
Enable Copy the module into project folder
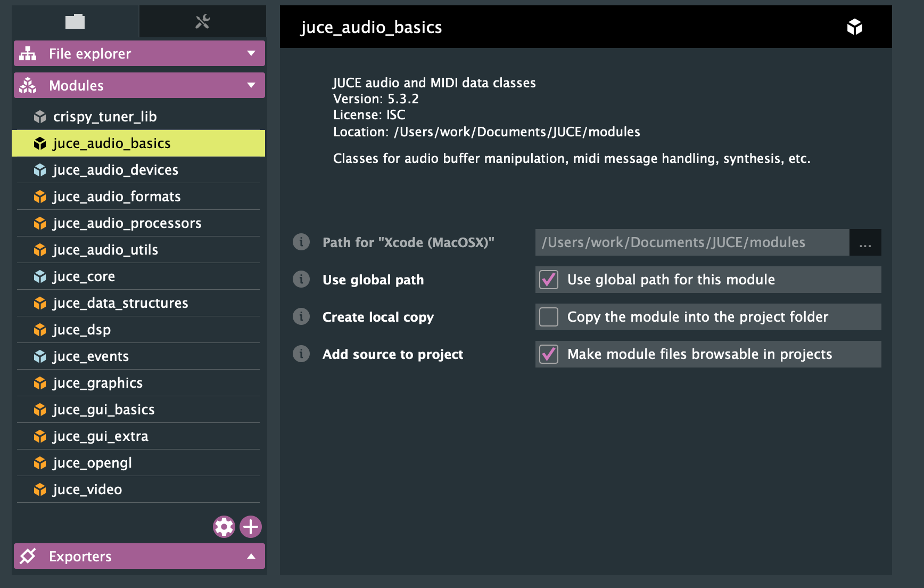(x=549, y=317)
